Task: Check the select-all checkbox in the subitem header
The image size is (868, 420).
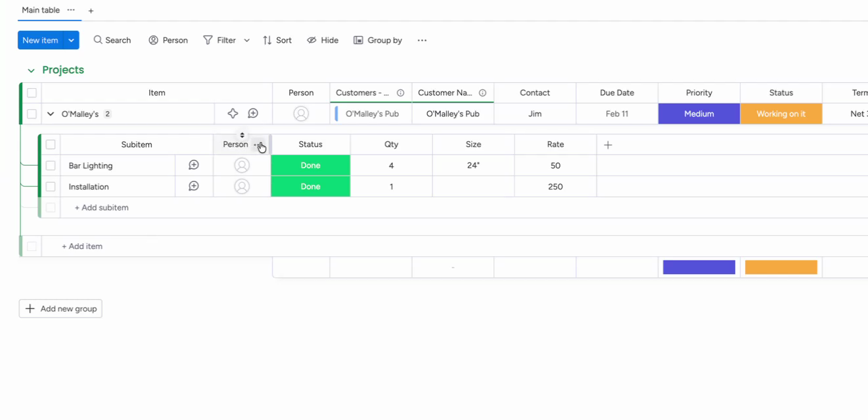Action: pyautogui.click(x=51, y=144)
